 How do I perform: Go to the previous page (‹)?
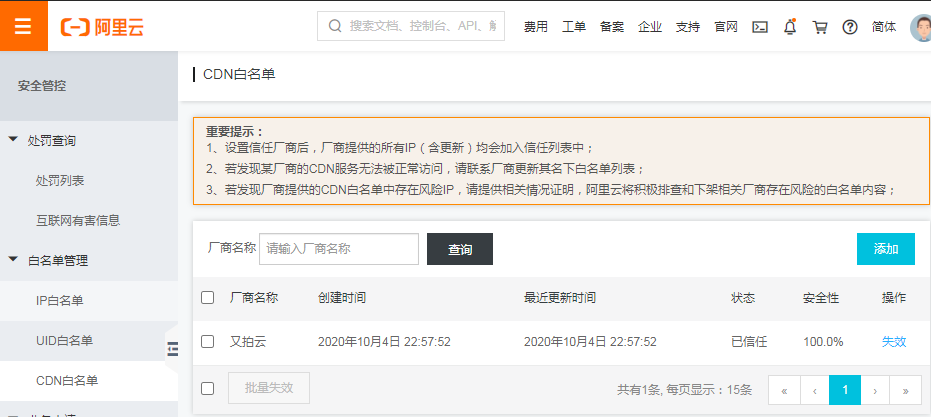pyautogui.click(x=815, y=390)
